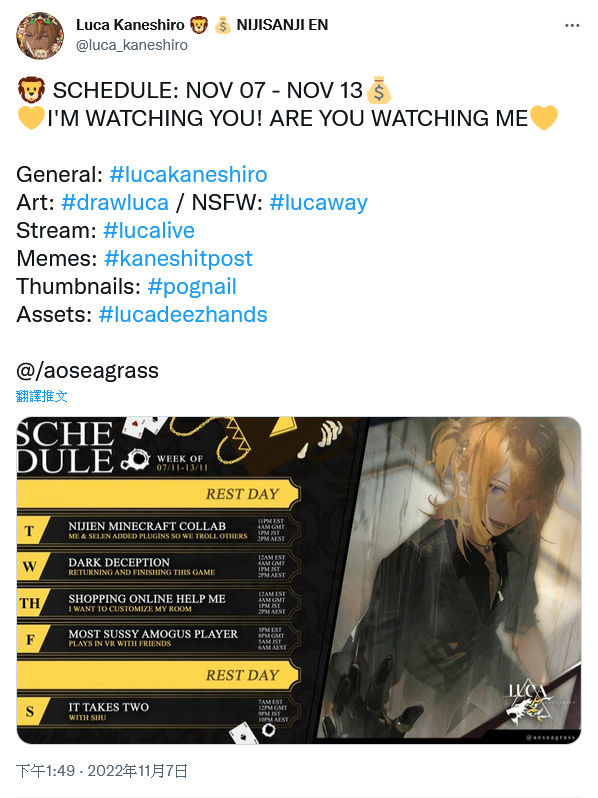Click the yellow heart before I'M WATCHING

click(x=31, y=118)
